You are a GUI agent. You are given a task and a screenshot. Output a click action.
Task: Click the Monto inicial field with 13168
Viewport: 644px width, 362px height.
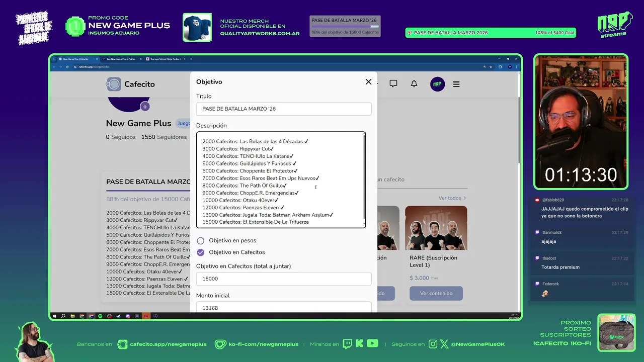click(284, 307)
